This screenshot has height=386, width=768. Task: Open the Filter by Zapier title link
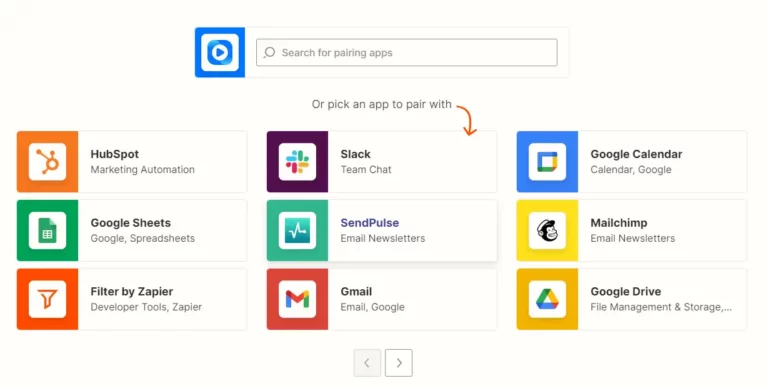[132, 291]
